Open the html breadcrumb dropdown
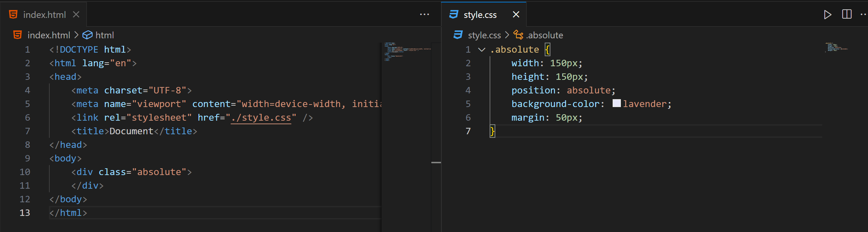Image resolution: width=868 pixels, height=232 pixels. 104,35
